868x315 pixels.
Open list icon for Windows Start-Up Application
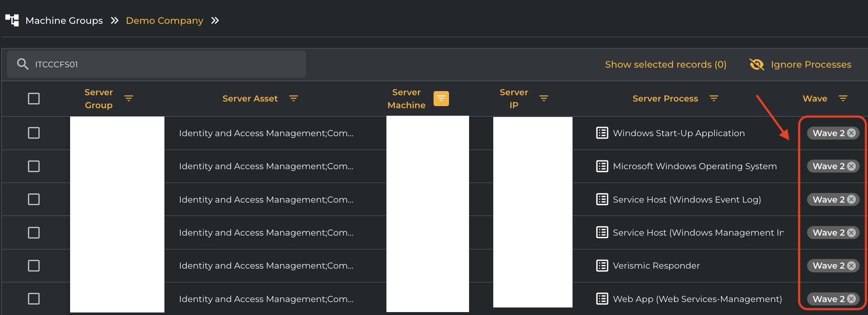coord(602,133)
